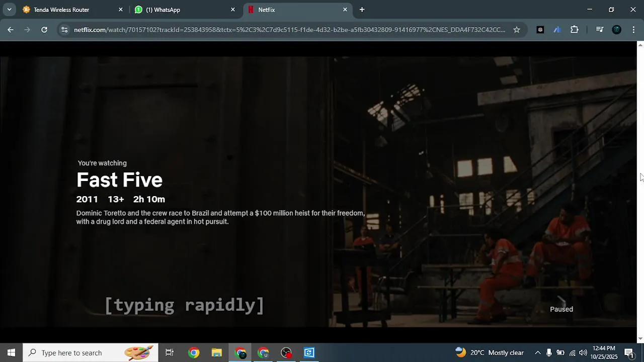
Task: Open the blue snipping app on taskbar
Action: pos(309,352)
